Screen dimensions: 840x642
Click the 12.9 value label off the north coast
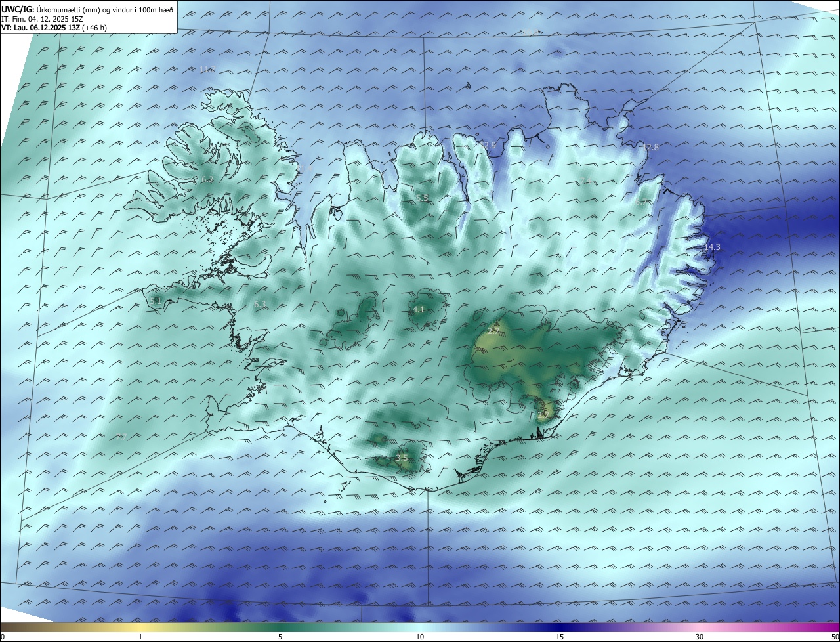tap(488, 146)
